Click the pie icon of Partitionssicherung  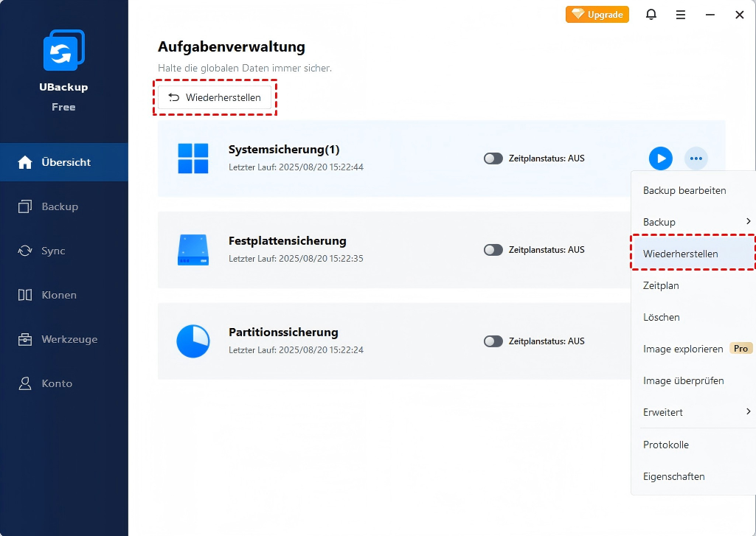(x=193, y=341)
